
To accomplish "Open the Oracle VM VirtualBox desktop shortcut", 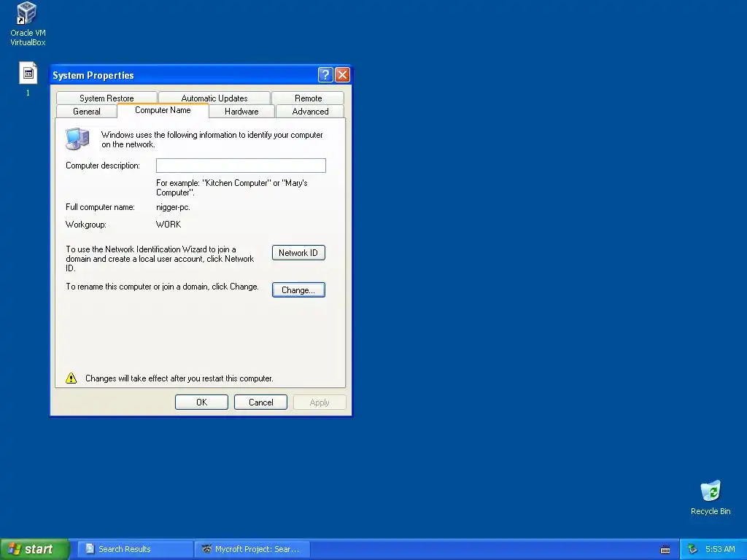I will pyautogui.click(x=28, y=24).
